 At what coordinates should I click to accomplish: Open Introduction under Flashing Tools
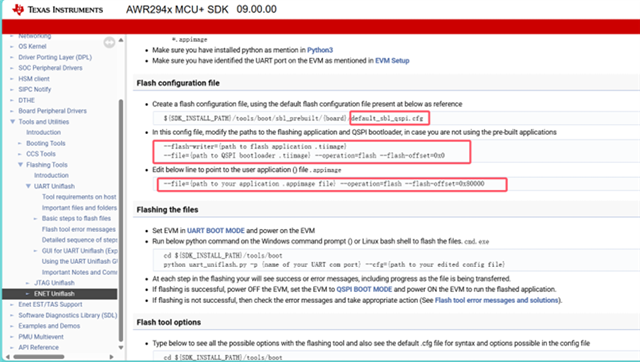pos(51,175)
